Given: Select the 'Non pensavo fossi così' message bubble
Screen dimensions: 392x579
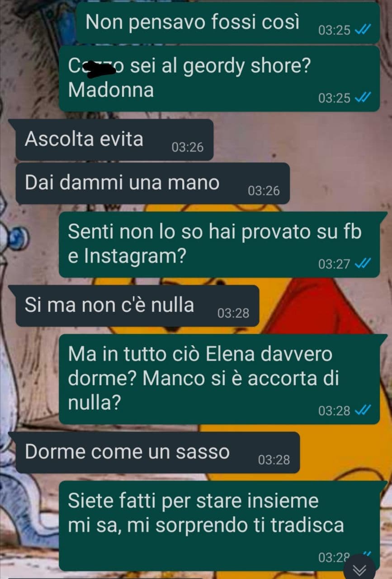Looking at the screenshot, I should point(228,23).
